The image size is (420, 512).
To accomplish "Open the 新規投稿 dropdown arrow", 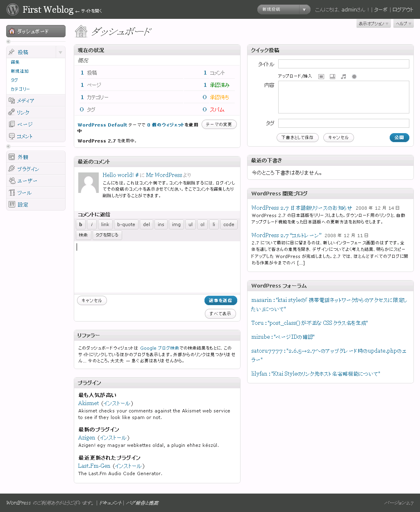I will pos(304,9).
